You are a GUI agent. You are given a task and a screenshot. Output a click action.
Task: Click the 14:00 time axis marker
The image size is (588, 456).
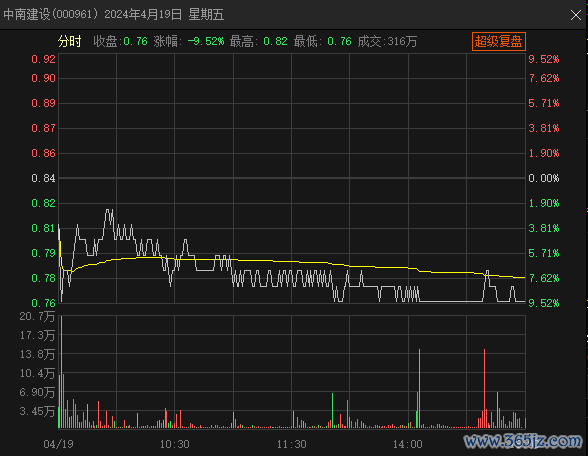tap(408, 444)
